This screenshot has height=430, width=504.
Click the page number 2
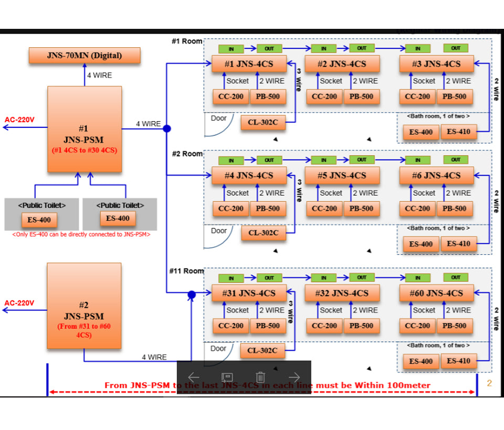coord(489,383)
